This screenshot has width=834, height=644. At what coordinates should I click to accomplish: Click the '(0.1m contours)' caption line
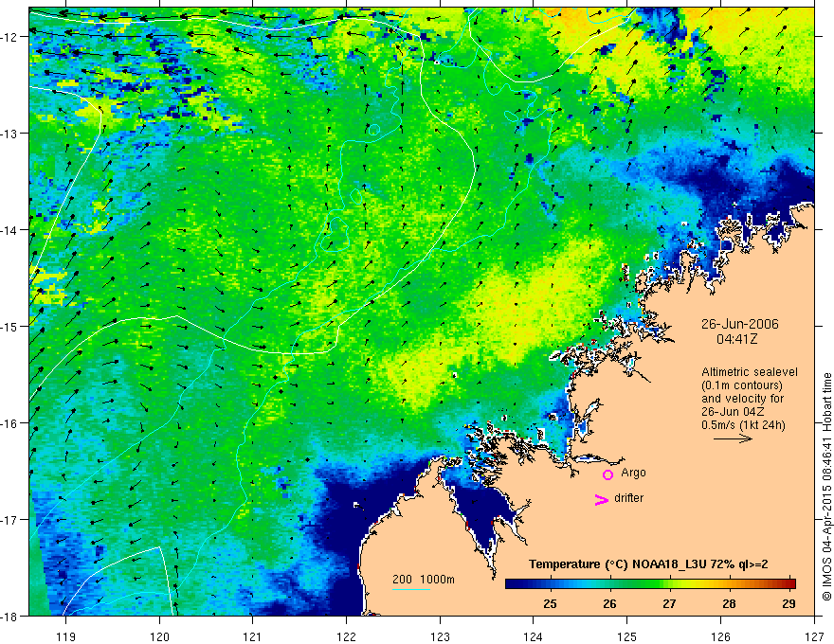click(742, 385)
